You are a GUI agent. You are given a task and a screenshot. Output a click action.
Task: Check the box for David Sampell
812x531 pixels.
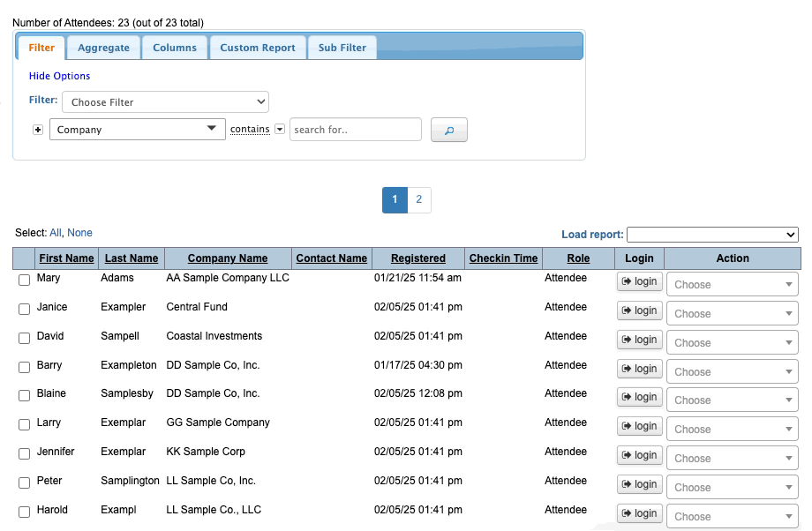coord(25,338)
